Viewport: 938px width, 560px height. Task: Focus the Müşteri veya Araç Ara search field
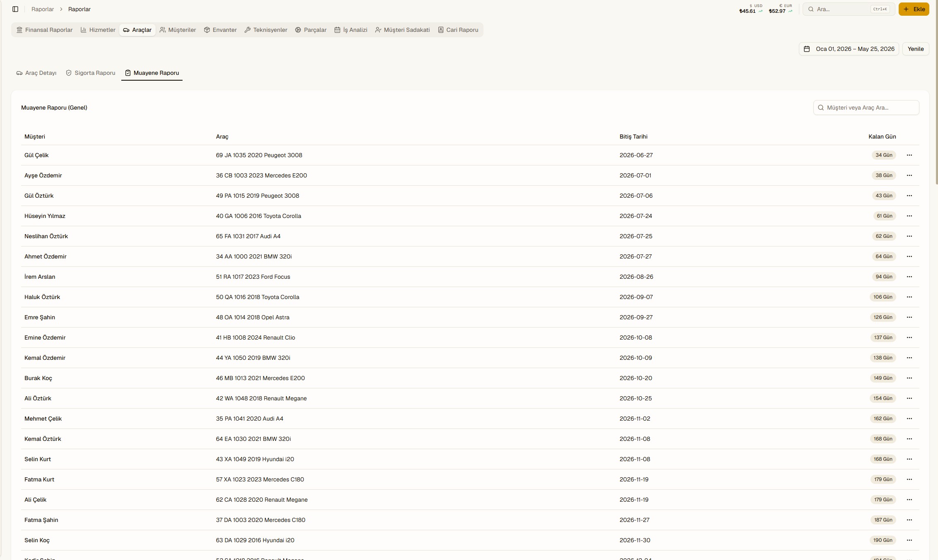click(866, 108)
